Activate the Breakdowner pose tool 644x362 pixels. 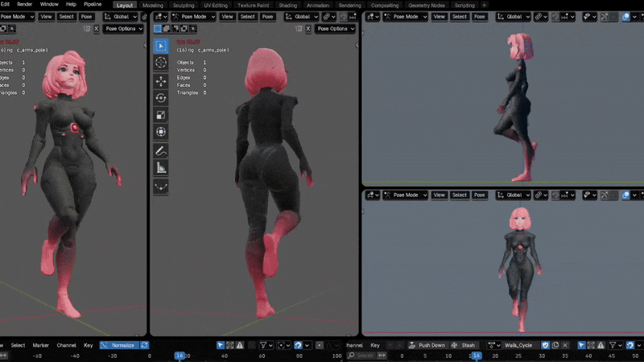click(160, 187)
